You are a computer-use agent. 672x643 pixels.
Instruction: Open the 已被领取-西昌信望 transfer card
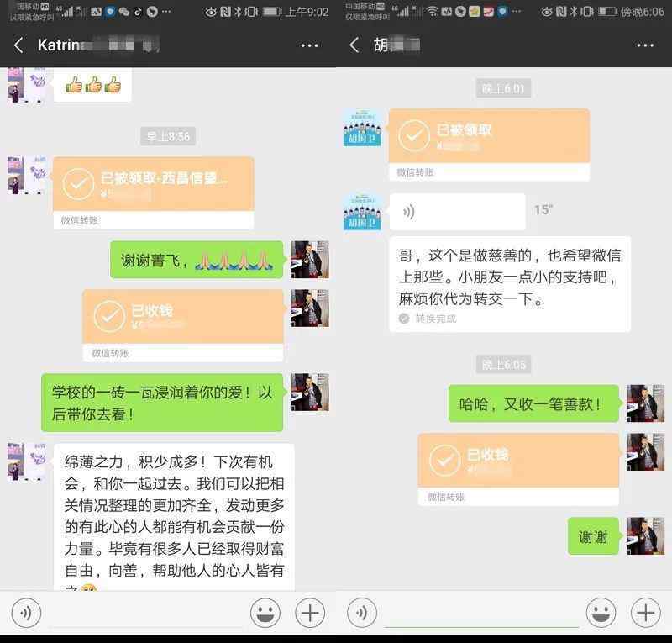tap(153, 185)
